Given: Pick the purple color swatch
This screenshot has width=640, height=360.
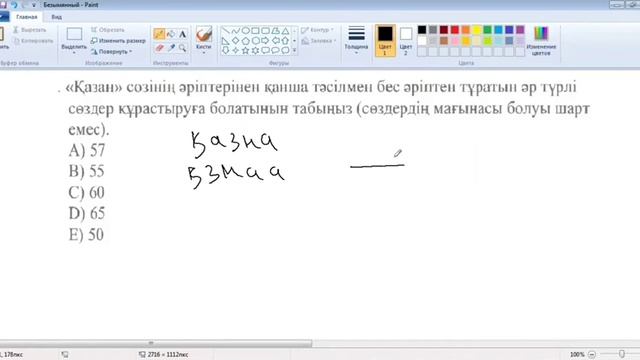Looking at the screenshot, I should pyautogui.click(x=520, y=29).
